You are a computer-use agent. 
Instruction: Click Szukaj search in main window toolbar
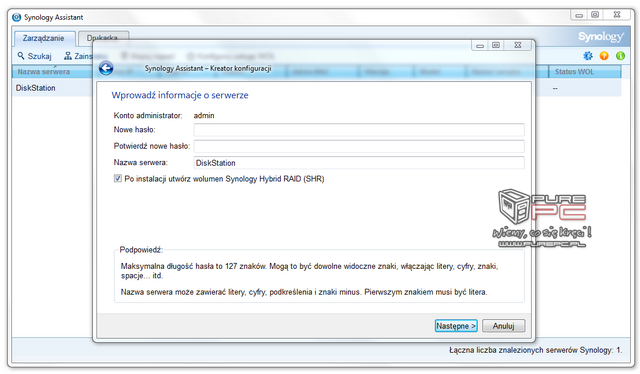pos(34,56)
